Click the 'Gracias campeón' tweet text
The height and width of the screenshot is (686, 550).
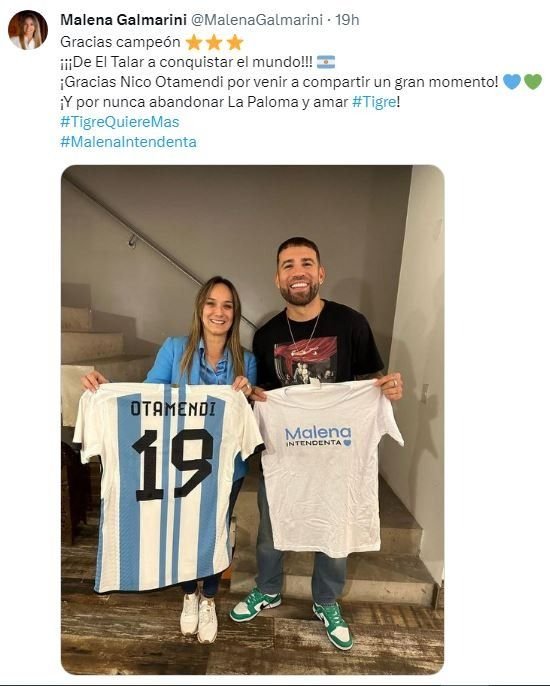(120, 42)
